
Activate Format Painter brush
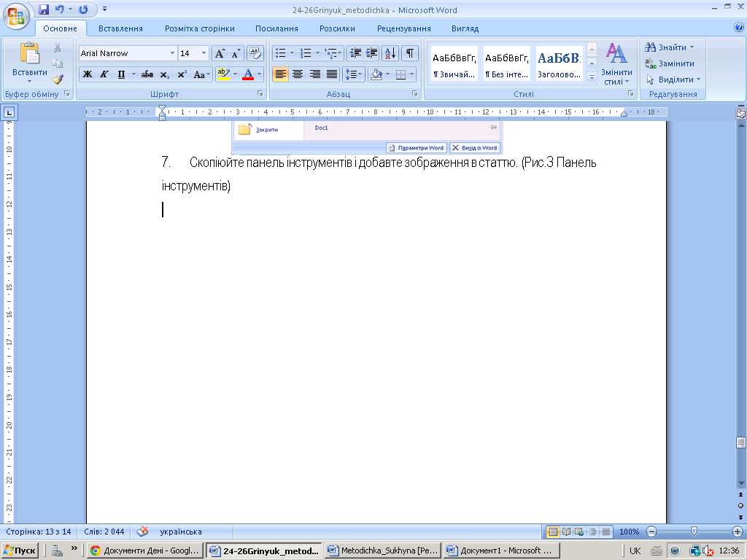tap(57, 79)
